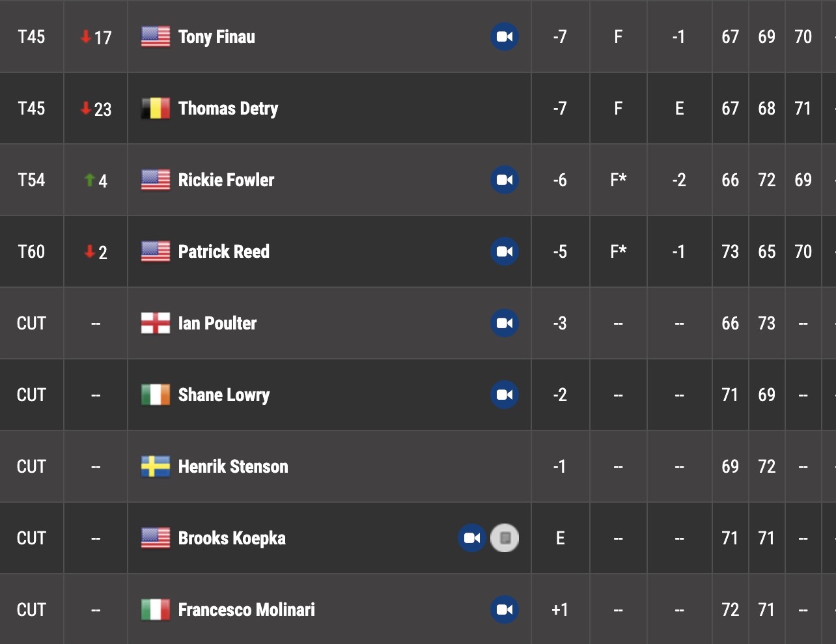The image size is (836, 644).
Task: Click the Swedish flag next to Henrik Stenson
Action: [x=156, y=466]
